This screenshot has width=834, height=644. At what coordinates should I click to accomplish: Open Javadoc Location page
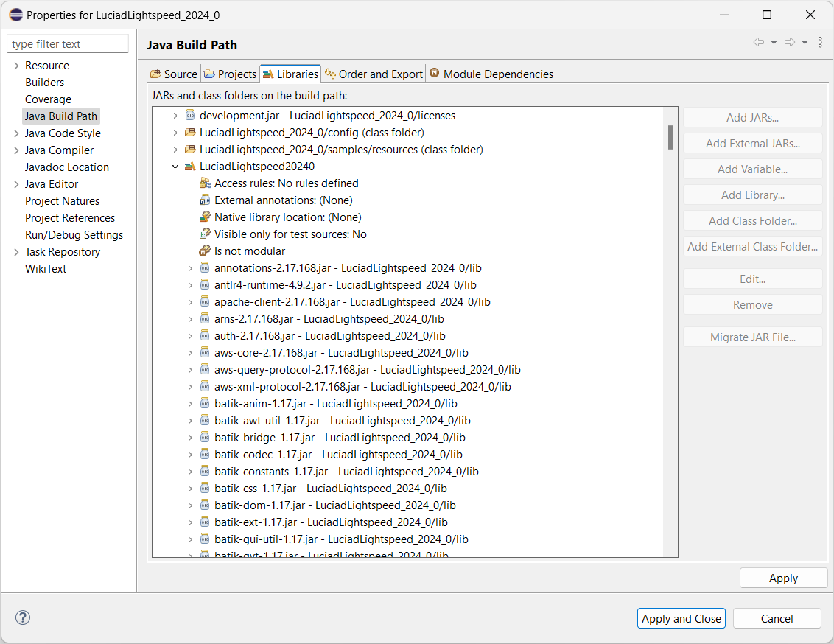(67, 167)
